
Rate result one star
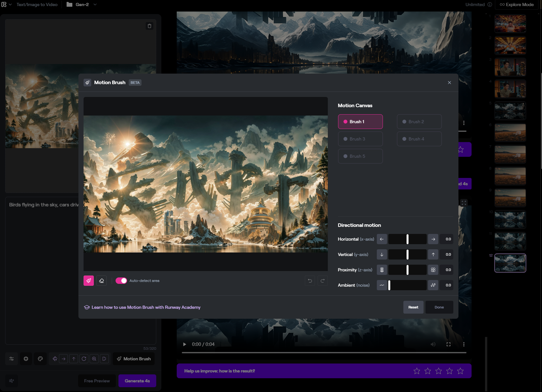point(417,371)
